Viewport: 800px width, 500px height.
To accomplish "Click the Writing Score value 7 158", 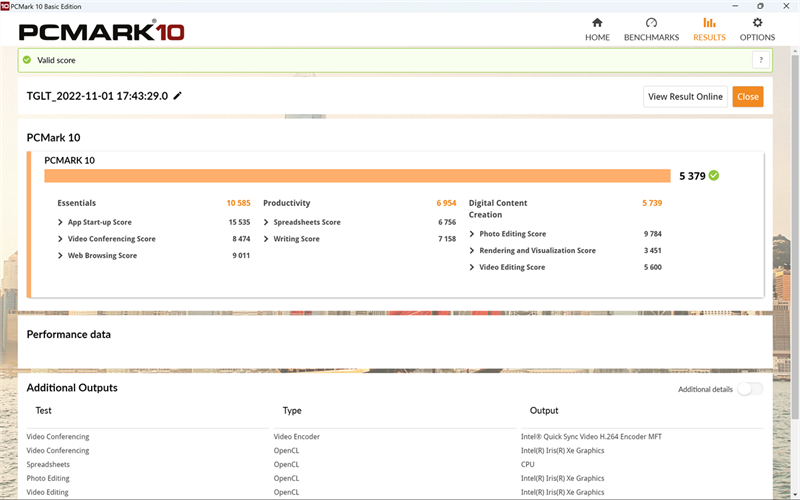I will point(447,239).
